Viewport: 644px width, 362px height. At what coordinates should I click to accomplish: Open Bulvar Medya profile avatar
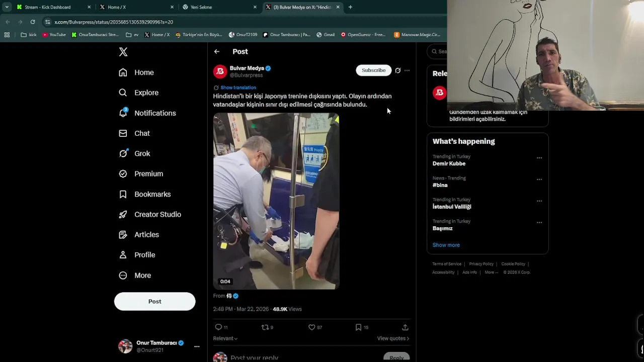pyautogui.click(x=220, y=71)
